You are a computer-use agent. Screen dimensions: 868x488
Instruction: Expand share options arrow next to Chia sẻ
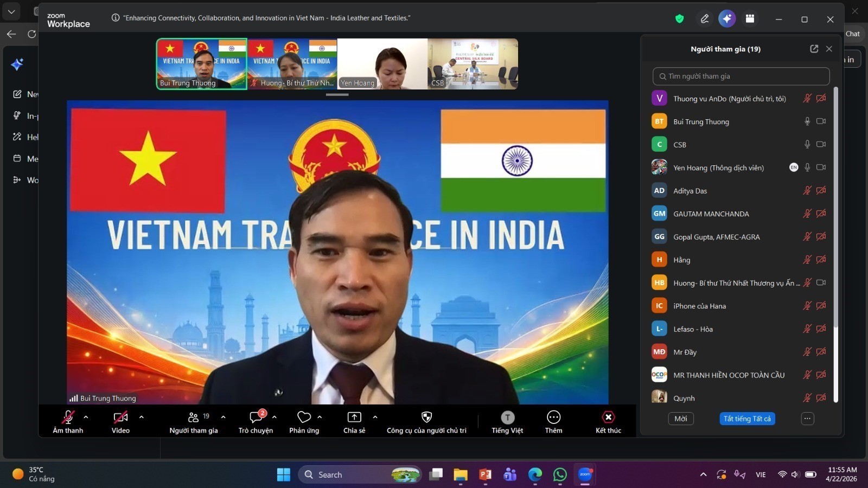[375, 417]
